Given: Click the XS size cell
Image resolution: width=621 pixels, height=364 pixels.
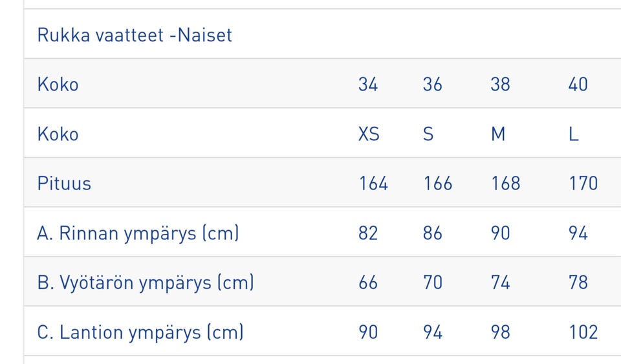Looking at the screenshot, I should 369,134.
